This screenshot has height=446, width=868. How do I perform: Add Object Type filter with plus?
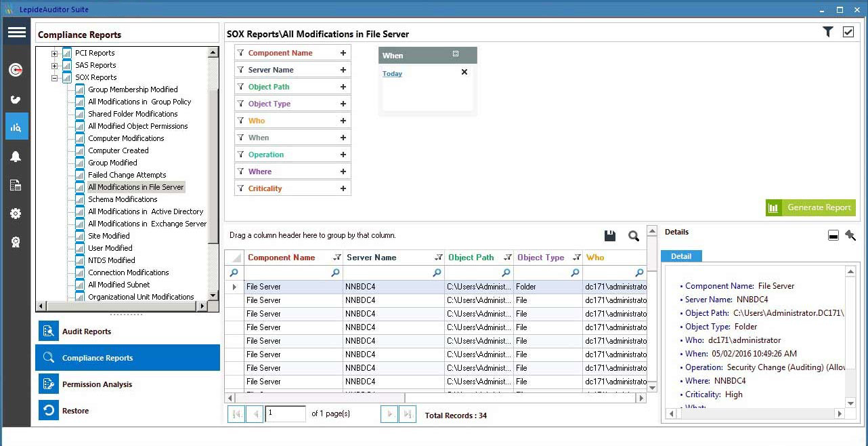343,104
